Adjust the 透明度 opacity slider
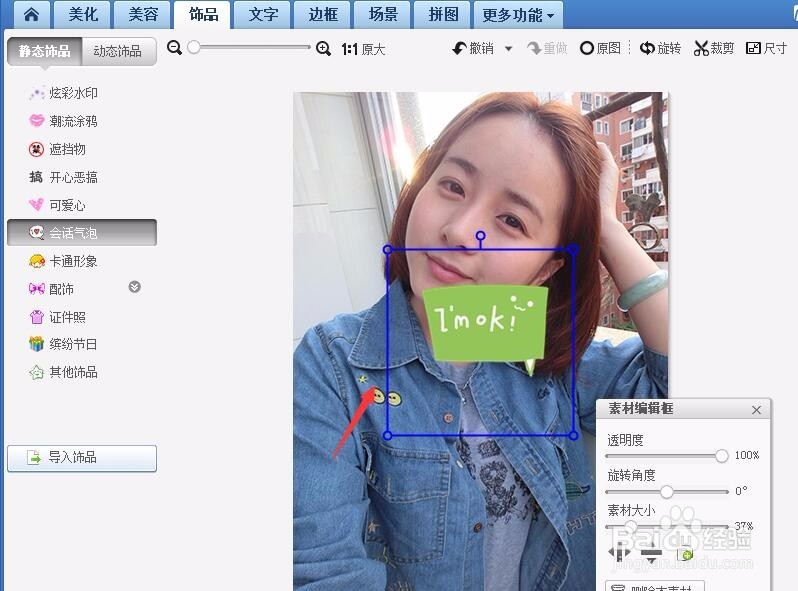 coord(721,456)
